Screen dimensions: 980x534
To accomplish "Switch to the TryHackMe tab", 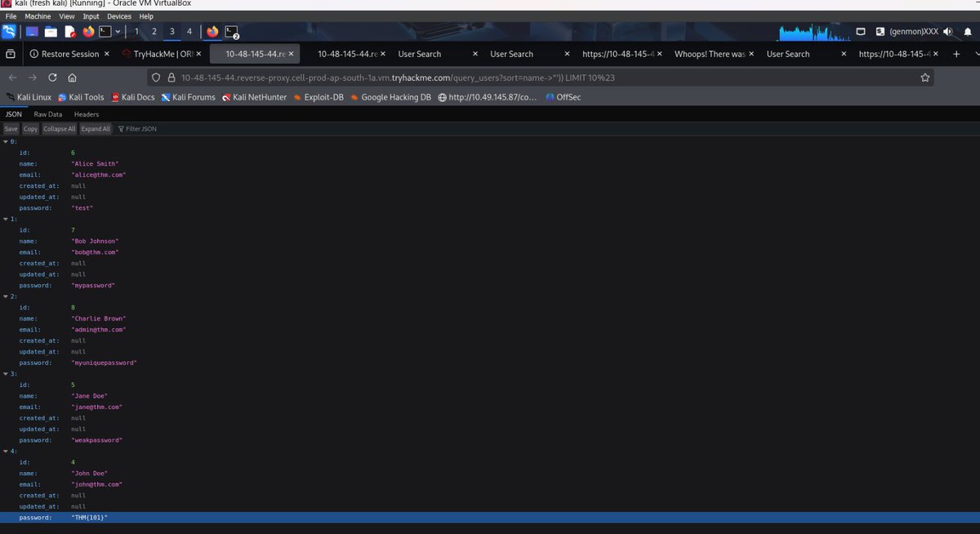I will 161,54.
